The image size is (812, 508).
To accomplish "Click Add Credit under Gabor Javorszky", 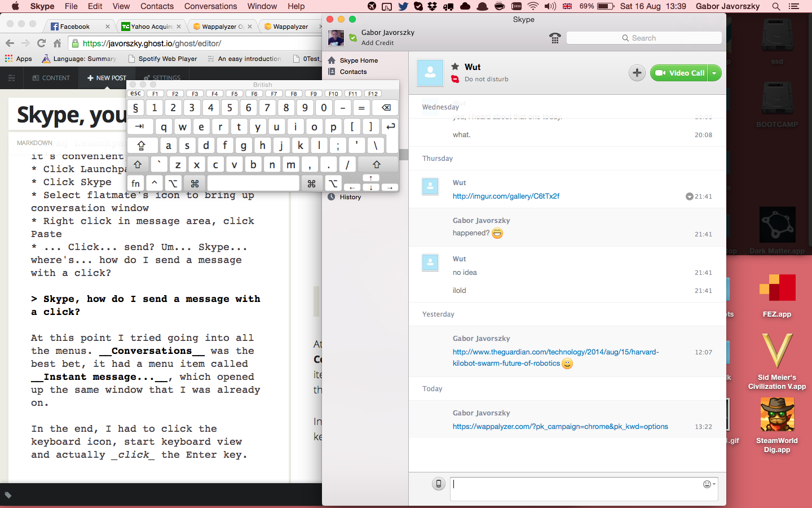I will click(377, 43).
